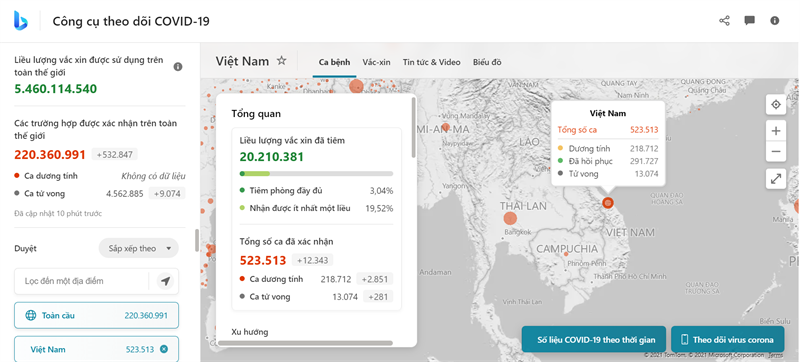Image resolution: width=800 pixels, height=362 pixels.
Task: Zoom out on the map
Action: [x=776, y=151]
